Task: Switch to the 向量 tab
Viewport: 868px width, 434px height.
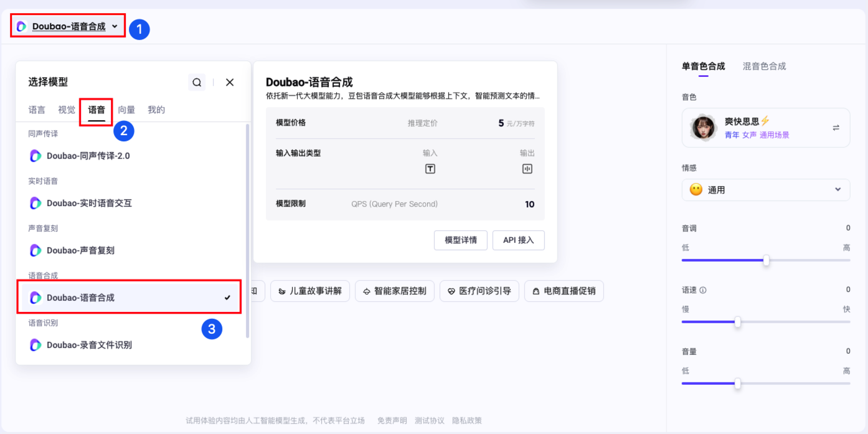Action: coord(126,110)
